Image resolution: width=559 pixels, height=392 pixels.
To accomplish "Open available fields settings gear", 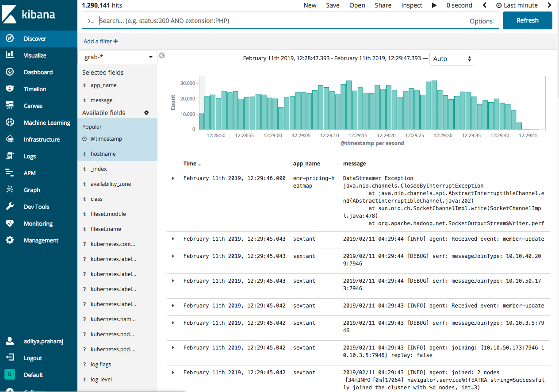I will pyautogui.click(x=147, y=113).
